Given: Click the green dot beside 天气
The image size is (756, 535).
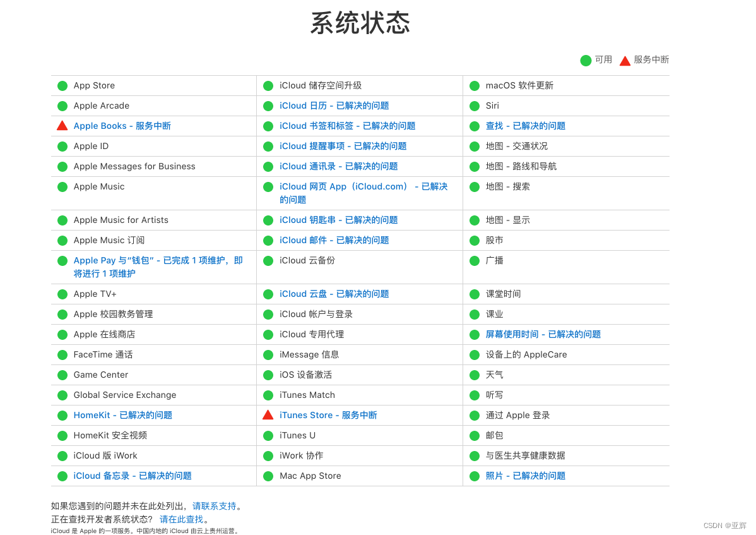Looking at the screenshot, I should click(475, 375).
